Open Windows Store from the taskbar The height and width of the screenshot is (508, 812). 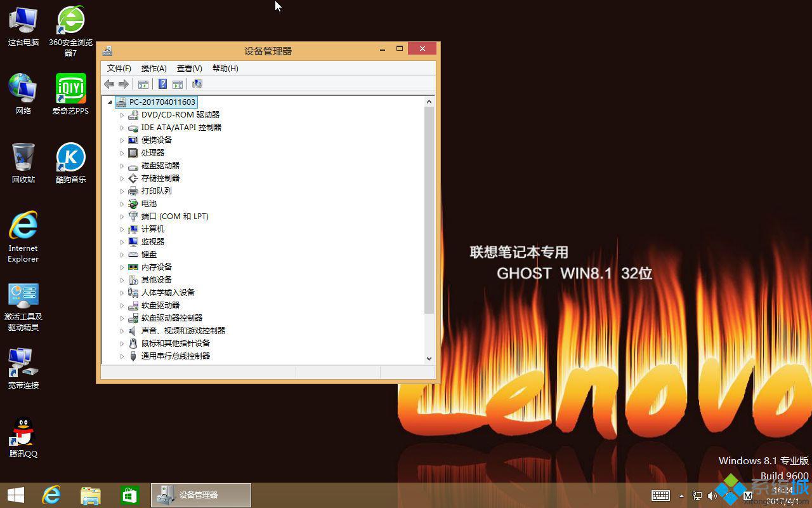[x=129, y=495]
